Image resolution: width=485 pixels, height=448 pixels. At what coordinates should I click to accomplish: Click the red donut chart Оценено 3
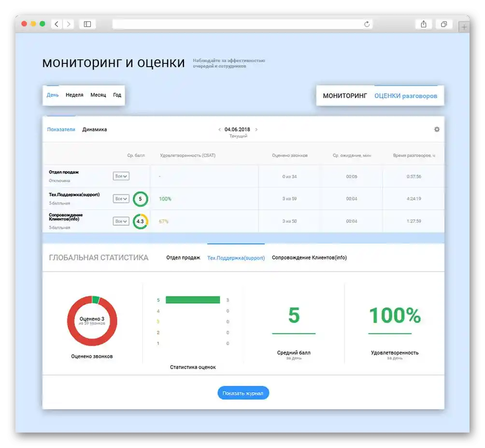92,321
